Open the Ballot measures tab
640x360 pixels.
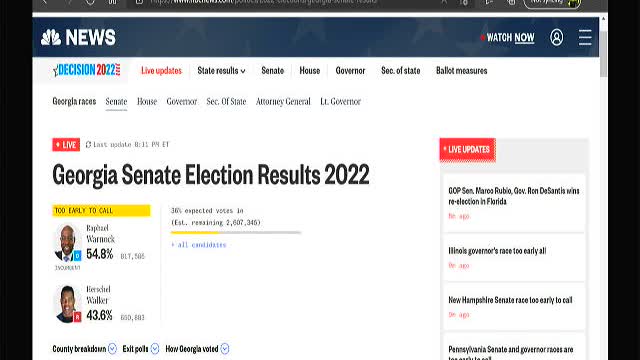[x=462, y=71]
